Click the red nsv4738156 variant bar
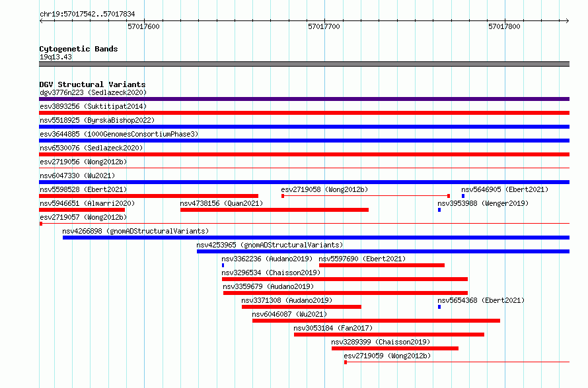Viewport: 588px width, 388px height. [x=274, y=210]
